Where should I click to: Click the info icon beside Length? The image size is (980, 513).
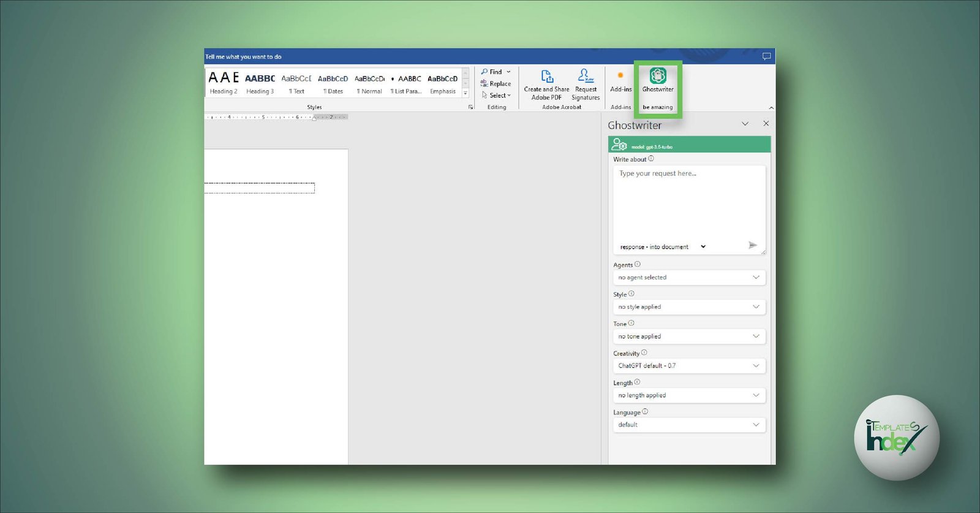(x=637, y=382)
